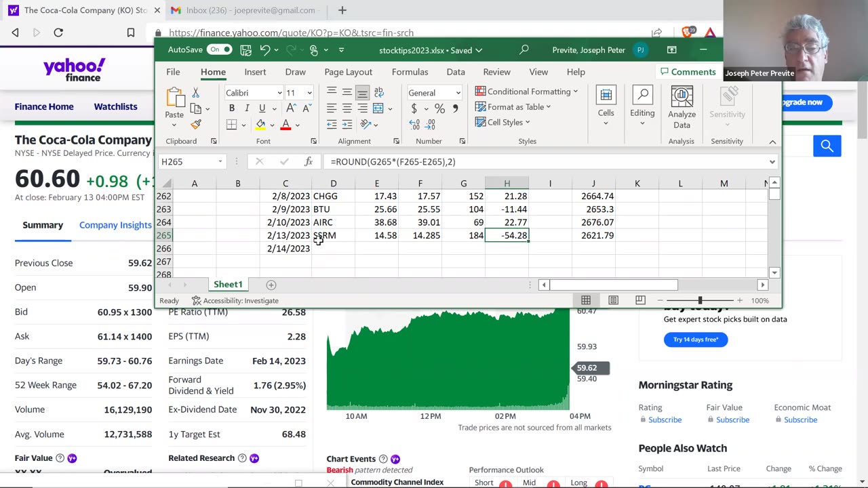
Task: Open the Calibri font name dropdown
Action: tap(279, 93)
